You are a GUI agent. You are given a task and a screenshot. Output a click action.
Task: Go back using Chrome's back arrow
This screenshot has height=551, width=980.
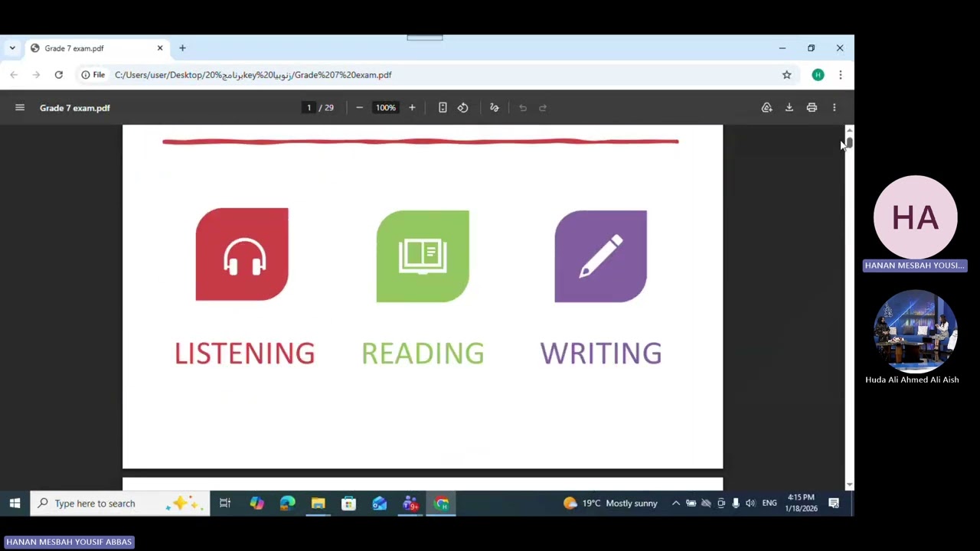tap(14, 75)
